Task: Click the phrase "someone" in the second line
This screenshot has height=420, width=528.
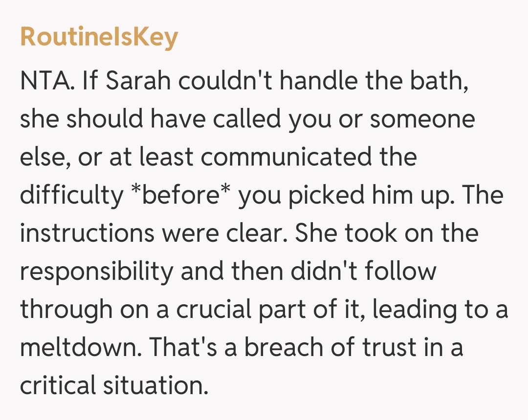Action: [x=422, y=119]
